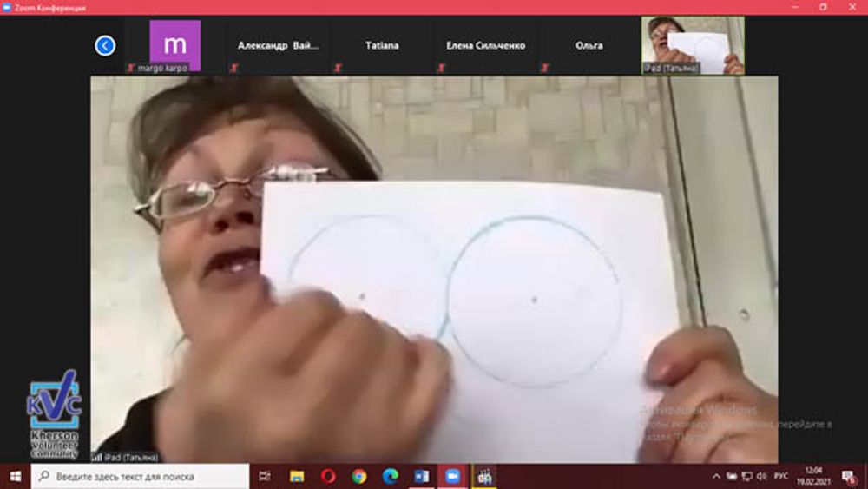This screenshot has width=868, height=489.
Task: Select the Елена Сильченко participant tile
Action: point(485,45)
